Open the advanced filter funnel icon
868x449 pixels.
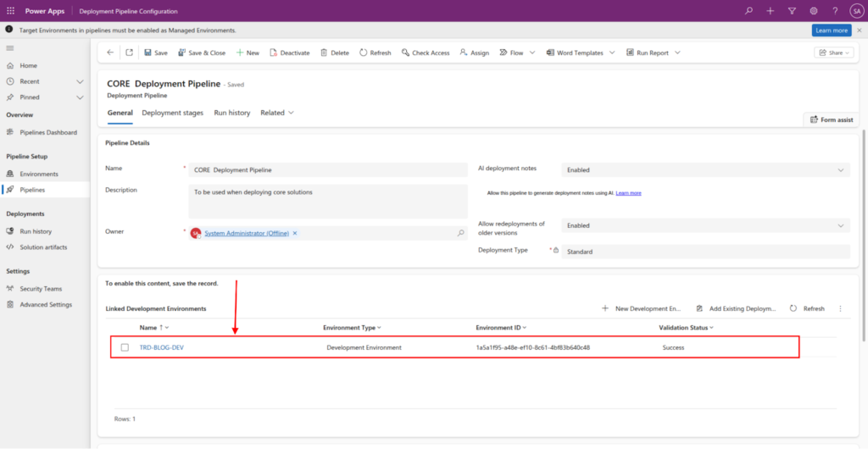point(792,11)
